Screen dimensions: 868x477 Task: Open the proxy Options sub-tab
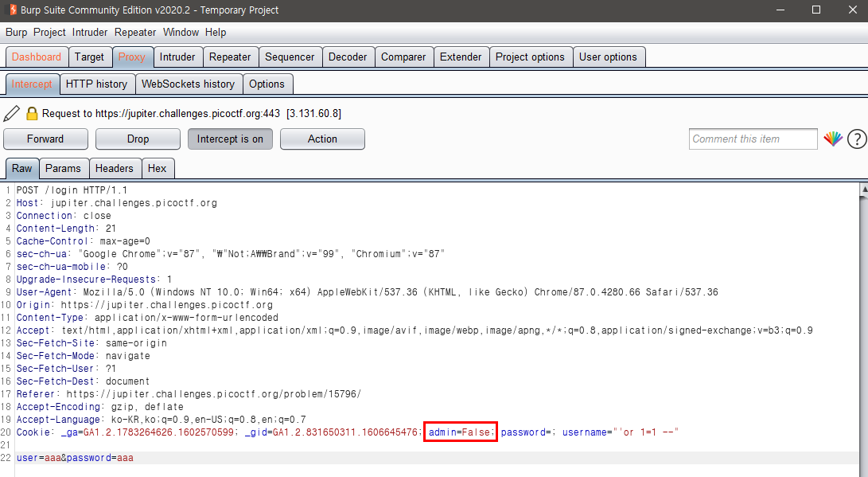click(x=267, y=84)
